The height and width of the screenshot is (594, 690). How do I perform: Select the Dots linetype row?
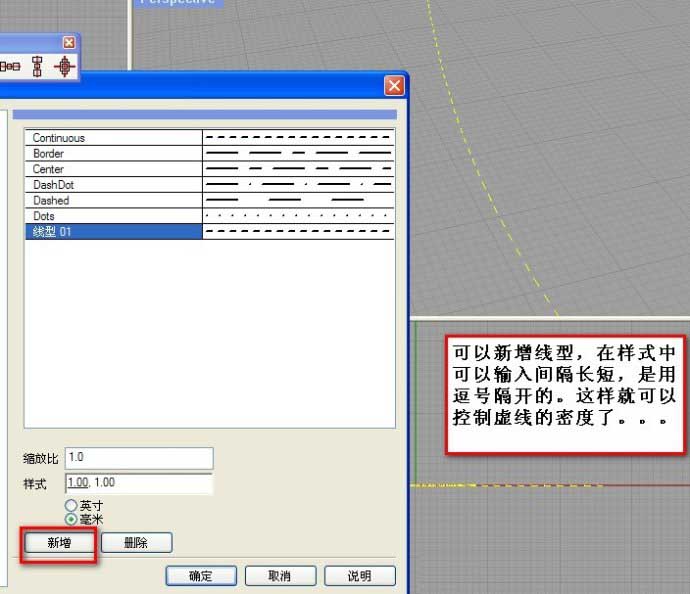coord(209,216)
